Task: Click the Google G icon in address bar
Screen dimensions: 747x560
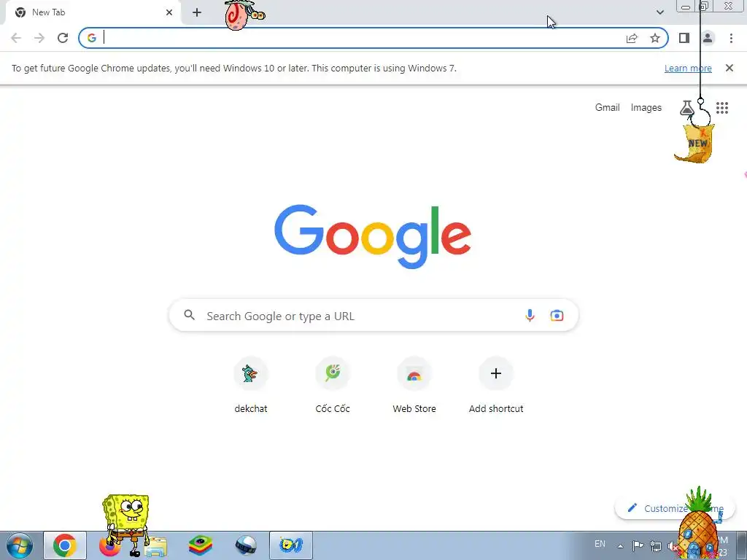Action: click(x=91, y=38)
